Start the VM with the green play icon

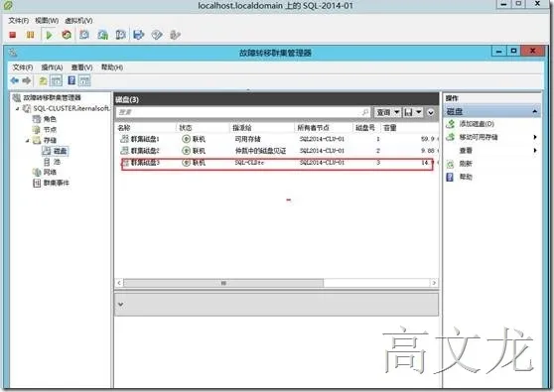click(49, 35)
